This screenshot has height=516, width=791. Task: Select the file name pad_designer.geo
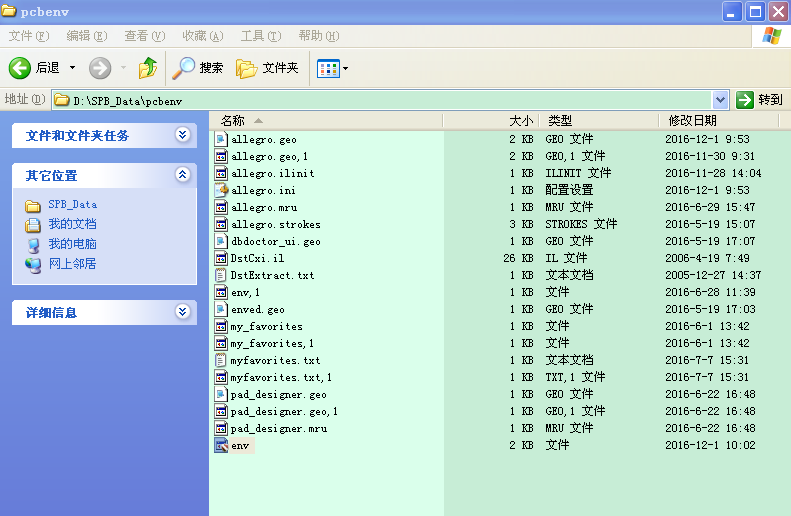[278, 394]
